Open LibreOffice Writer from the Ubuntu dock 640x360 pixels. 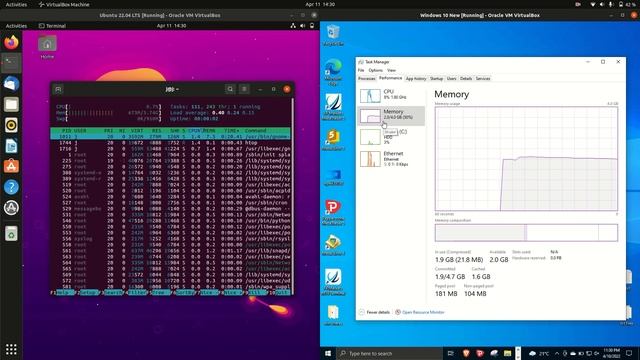pyautogui.click(x=11, y=146)
